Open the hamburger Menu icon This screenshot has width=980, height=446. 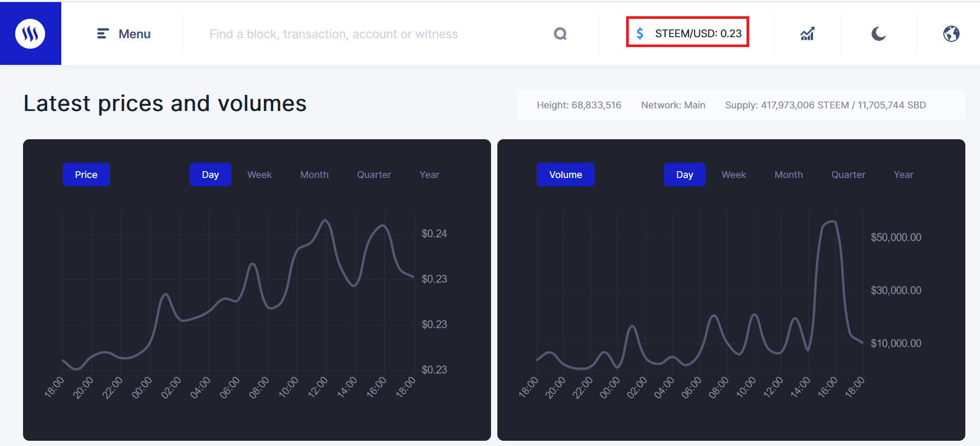point(103,34)
